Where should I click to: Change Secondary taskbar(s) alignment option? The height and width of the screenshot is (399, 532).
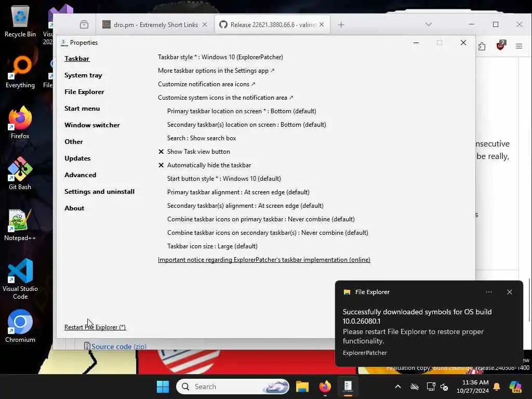pyautogui.click(x=245, y=206)
